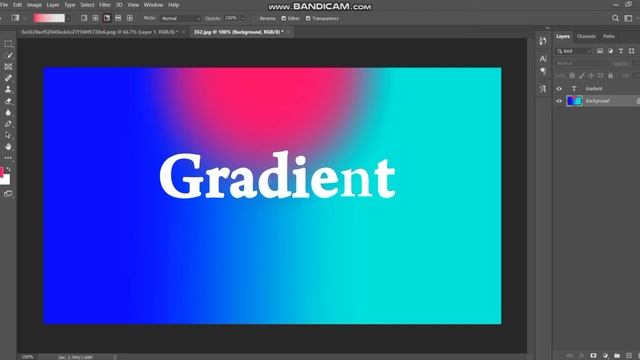The height and width of the screenshot is (360, 640).
Task: Open the Filter menu
Action: coord(105,5)
